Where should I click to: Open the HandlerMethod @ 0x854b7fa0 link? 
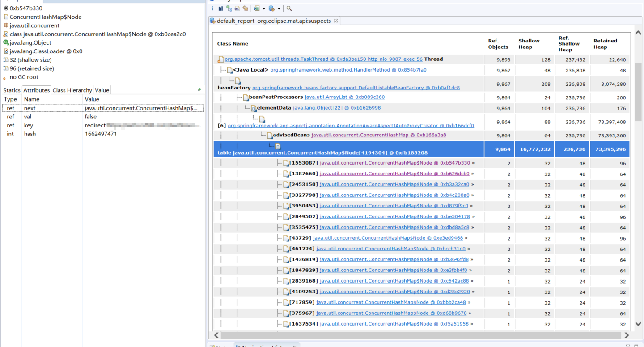click(x=348, y=70)
